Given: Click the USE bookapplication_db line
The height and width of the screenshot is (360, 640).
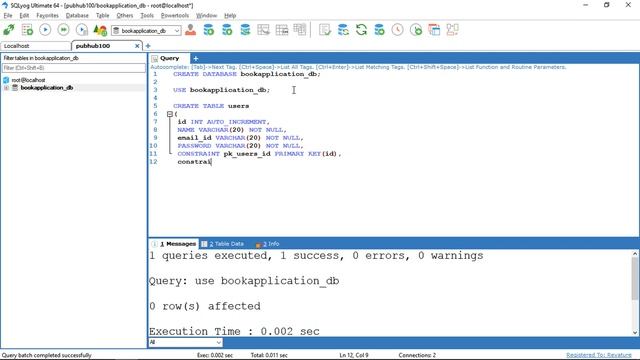Looking at the screenshot, I should tap(222, 90).
